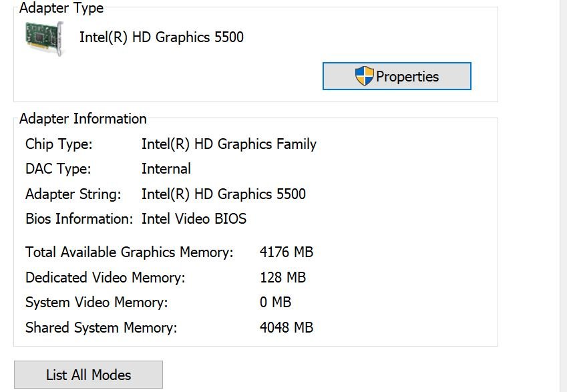Click the DAC Type label
The width and height of the screenshot is (567, 392).
tap(58, 169)
